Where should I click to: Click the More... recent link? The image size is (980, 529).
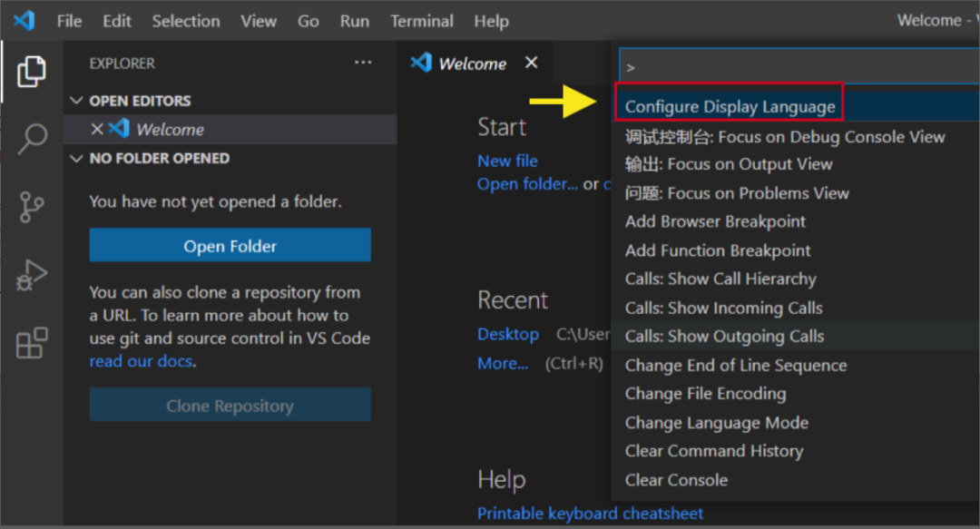(503, 363)
